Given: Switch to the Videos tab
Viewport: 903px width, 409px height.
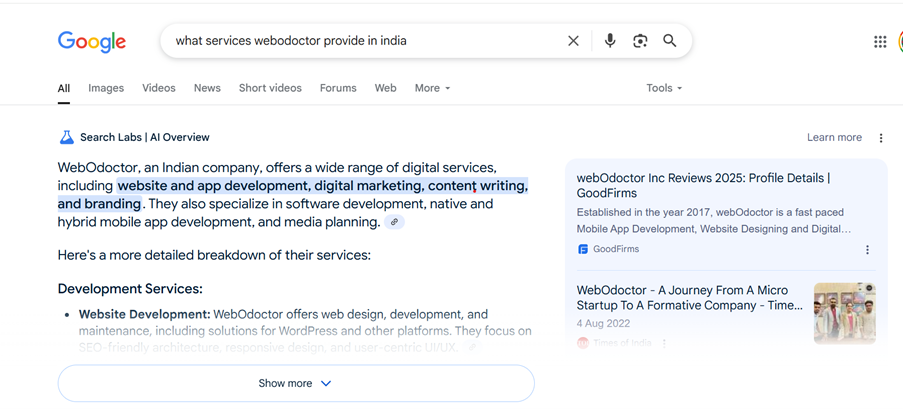Looking at the screenshot, I should [x=158, y=88].
